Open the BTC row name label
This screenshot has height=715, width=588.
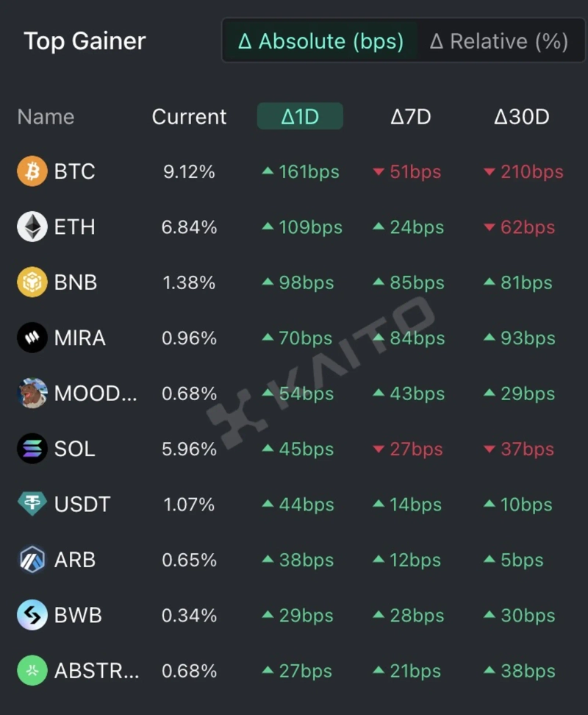pos(75,171)
